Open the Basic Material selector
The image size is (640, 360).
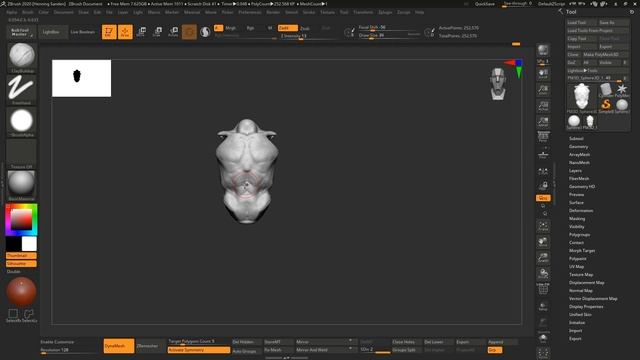click(22, 186)
